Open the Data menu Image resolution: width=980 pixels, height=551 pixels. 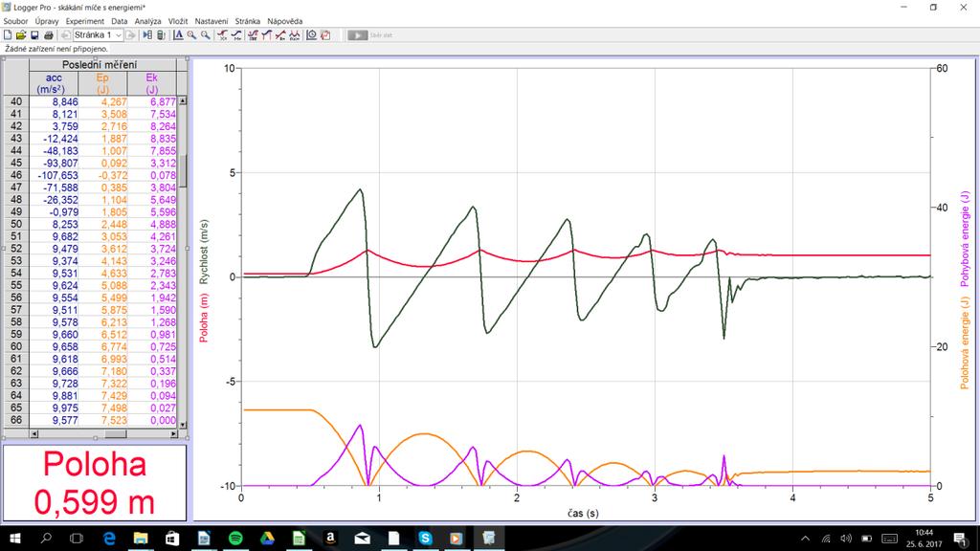120,21
